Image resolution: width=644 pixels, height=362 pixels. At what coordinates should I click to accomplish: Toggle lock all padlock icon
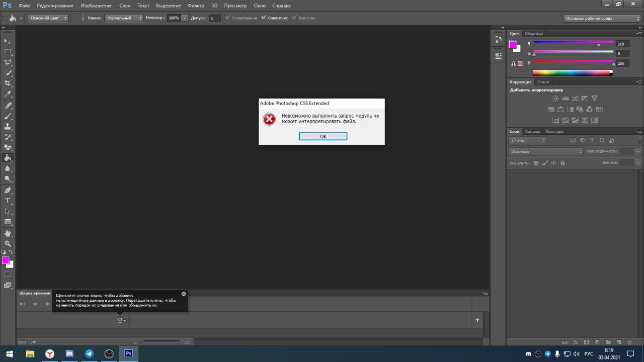pos(562,163)
